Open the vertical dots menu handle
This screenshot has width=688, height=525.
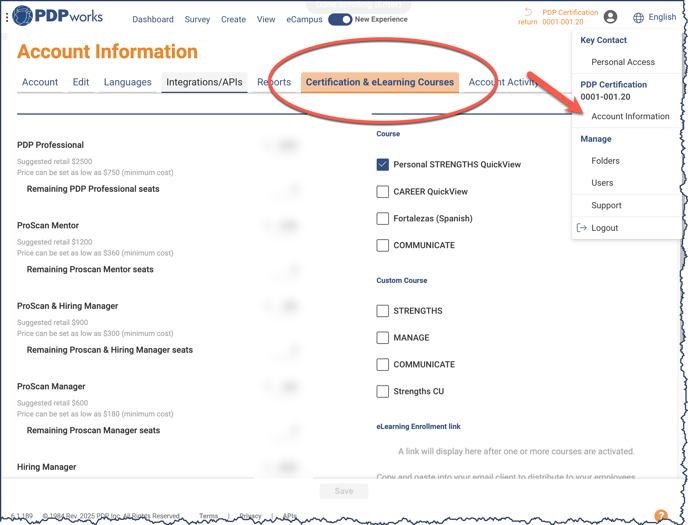tap(7, 18)
